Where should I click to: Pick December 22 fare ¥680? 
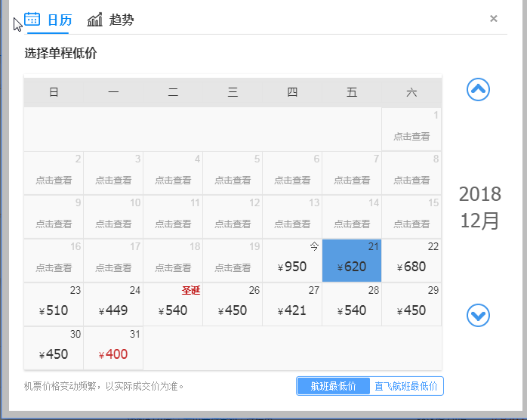coord(411,261)
